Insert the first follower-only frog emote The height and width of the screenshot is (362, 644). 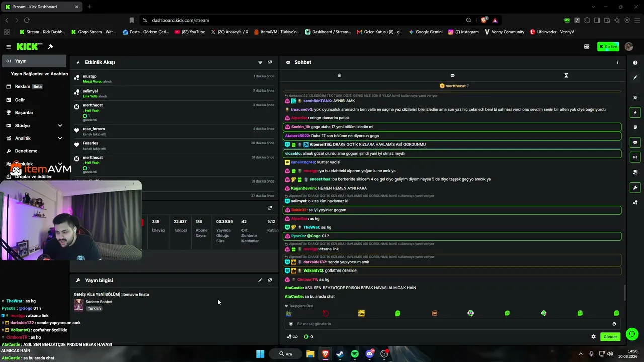(288, 313)
